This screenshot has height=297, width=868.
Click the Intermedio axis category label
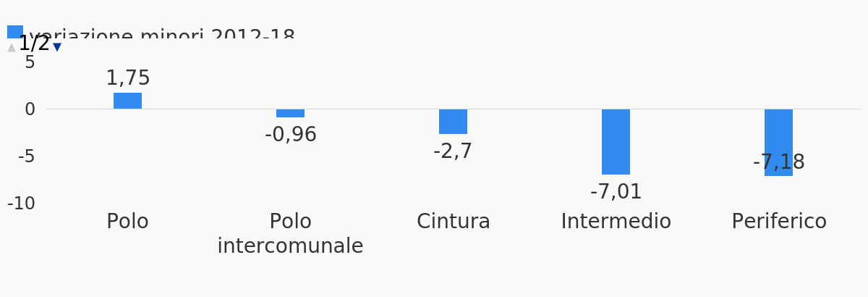tap(616, 222)
